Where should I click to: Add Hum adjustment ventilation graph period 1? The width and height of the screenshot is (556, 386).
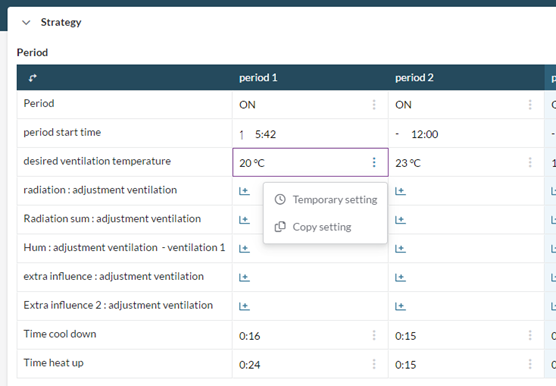pyautogui.click(x=244, y=249)
